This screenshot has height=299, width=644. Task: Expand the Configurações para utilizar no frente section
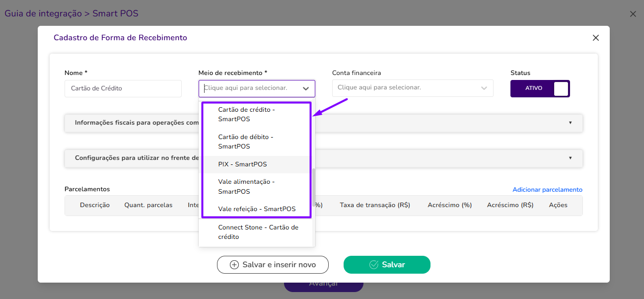[323, 158]
